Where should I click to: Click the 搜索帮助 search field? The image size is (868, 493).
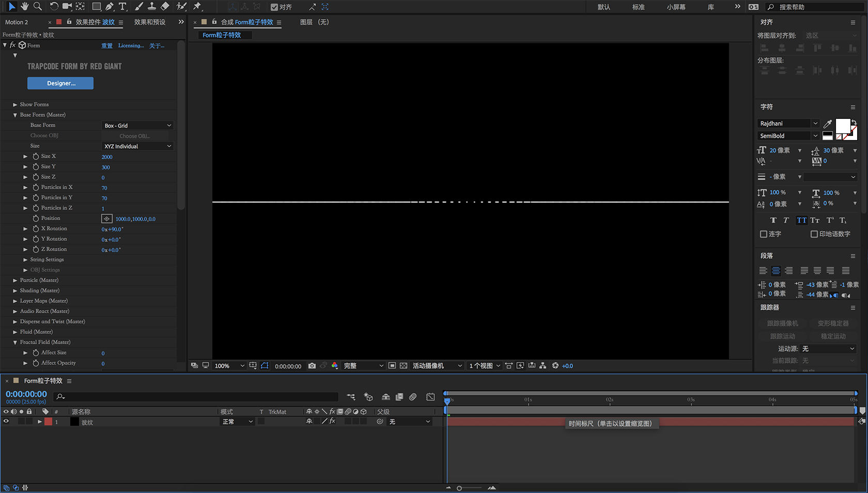[816, 7]
